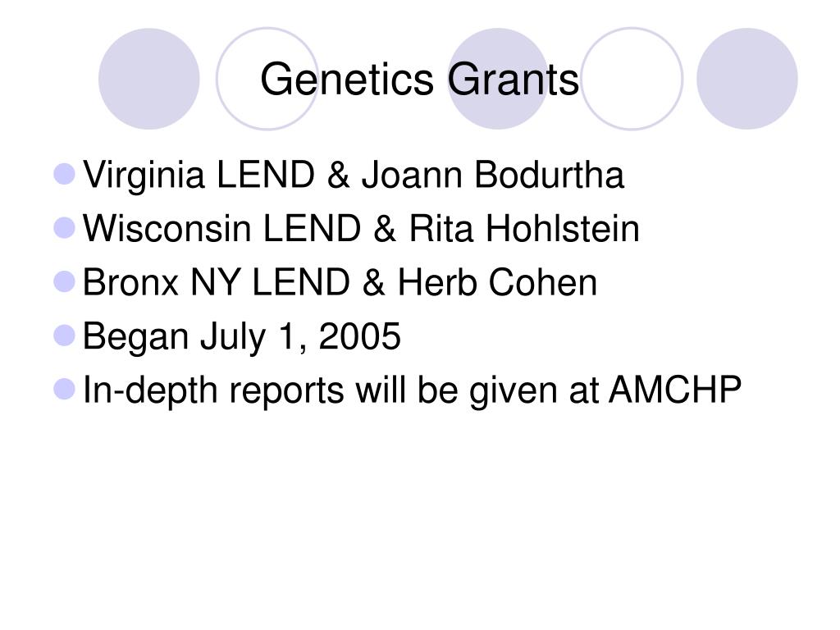Select the 'Virginia LEND & Joann Bodurtha' line
Screen dimensions: 840x630
point(354,176)
